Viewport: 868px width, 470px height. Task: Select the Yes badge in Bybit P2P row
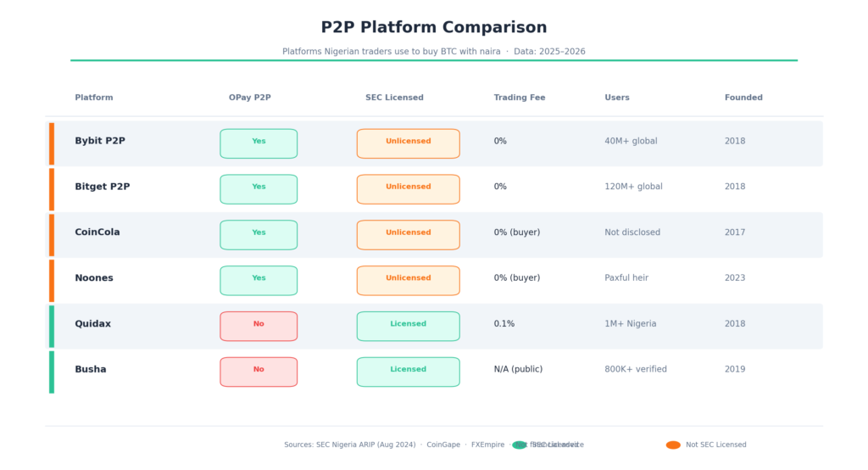tap(259, 143)
